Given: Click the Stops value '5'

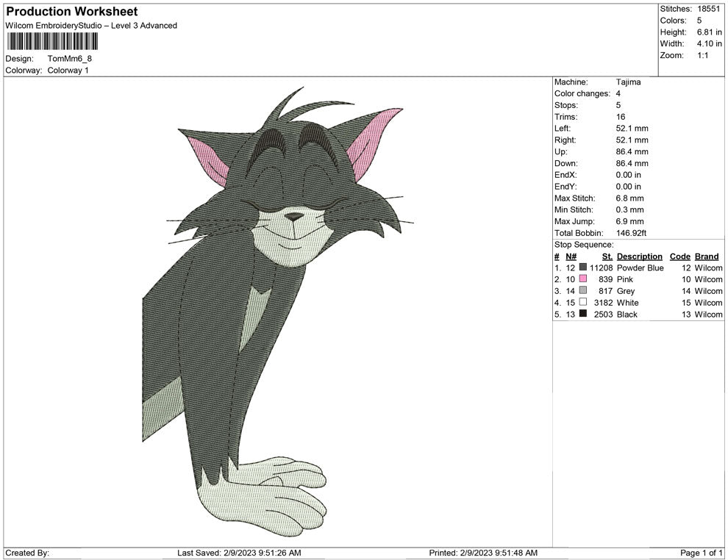Looking at the screenshot, I should [618, 105].
